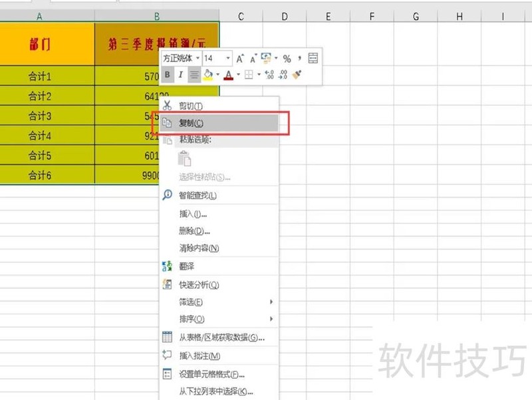Click Decrease Decimal icon
Image resolution: width=532 pixels, height=400 pixels.
pyautogui.click(x=283, y=75)
